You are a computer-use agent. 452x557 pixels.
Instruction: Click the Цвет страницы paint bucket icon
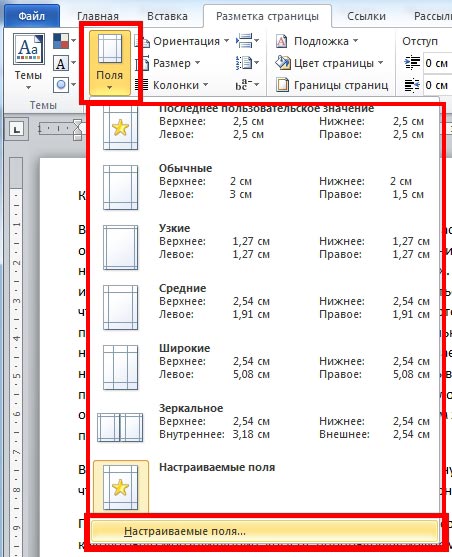[x=282, y=63]
